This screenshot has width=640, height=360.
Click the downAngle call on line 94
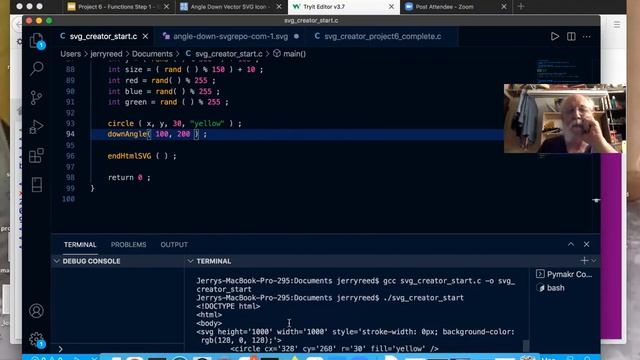127,134
